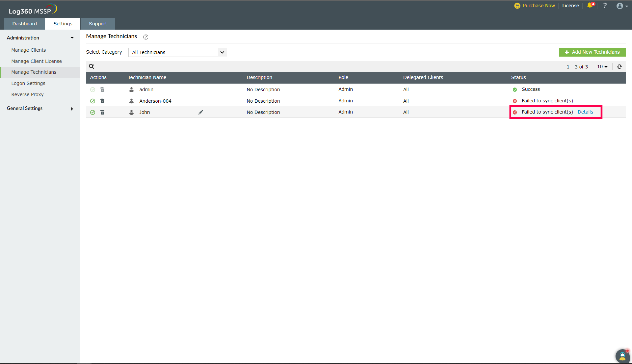Viewport: 632px width, 364px height.
Task: Open the chat assistant icon at the bottom right
Action: coord(622,356)
